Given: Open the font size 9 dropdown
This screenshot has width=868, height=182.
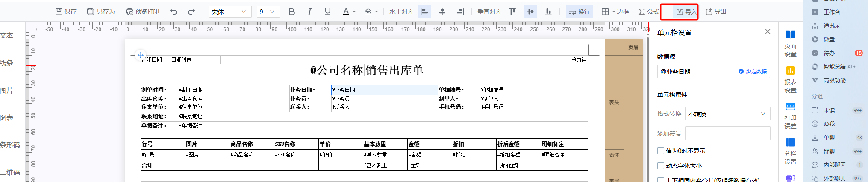Looking at the screenshot, I should coord(268,12).
